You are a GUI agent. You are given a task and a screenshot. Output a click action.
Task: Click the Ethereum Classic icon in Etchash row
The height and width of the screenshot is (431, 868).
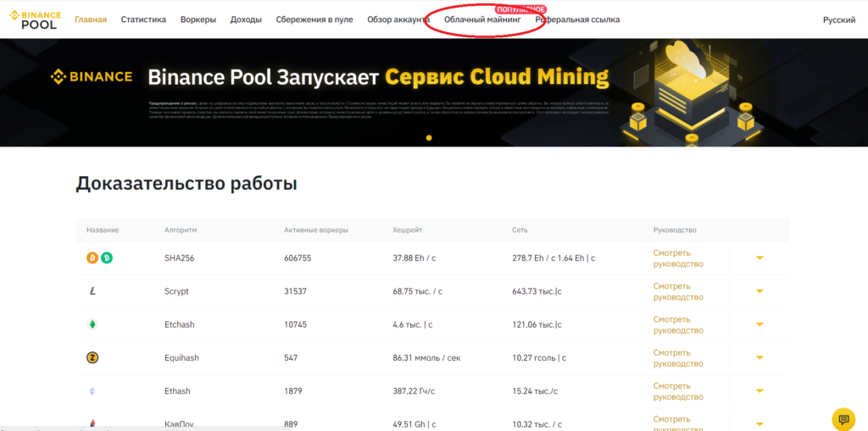pyautogui.click(x=92, y=324)
